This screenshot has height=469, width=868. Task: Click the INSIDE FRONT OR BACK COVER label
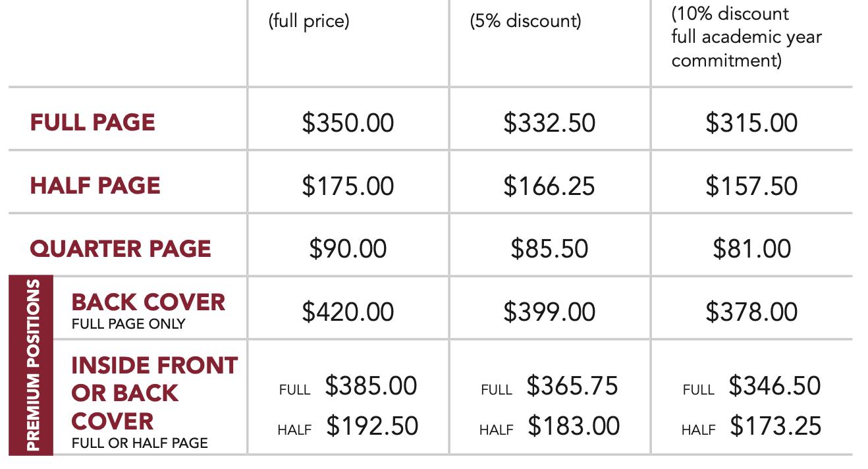154,393
